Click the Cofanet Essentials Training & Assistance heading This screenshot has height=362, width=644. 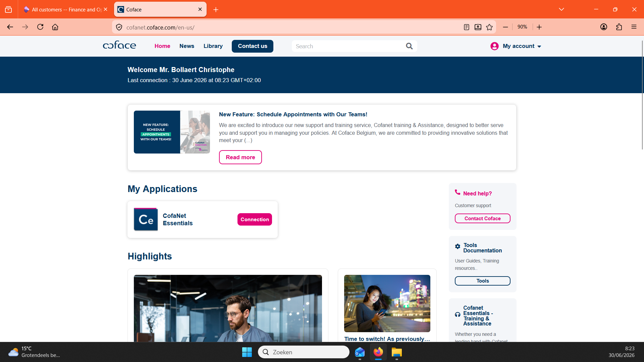pos(478,316)
